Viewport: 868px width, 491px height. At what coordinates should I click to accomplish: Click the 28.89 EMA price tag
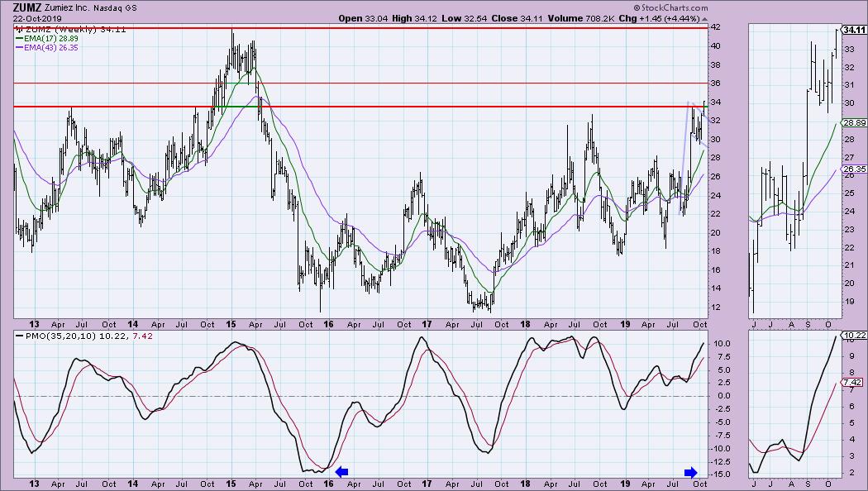[853, 123]
